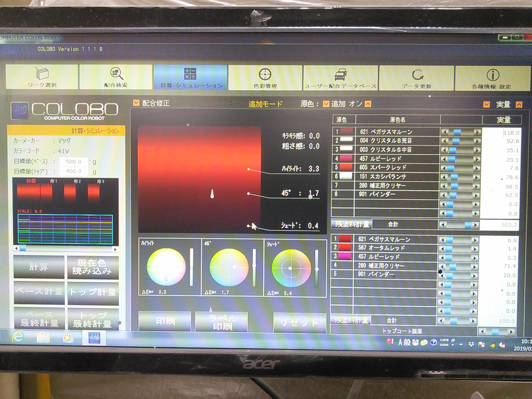
Task: Click the 567 オータムレッド color swatch in top list
Action: [x=345, y=247]
